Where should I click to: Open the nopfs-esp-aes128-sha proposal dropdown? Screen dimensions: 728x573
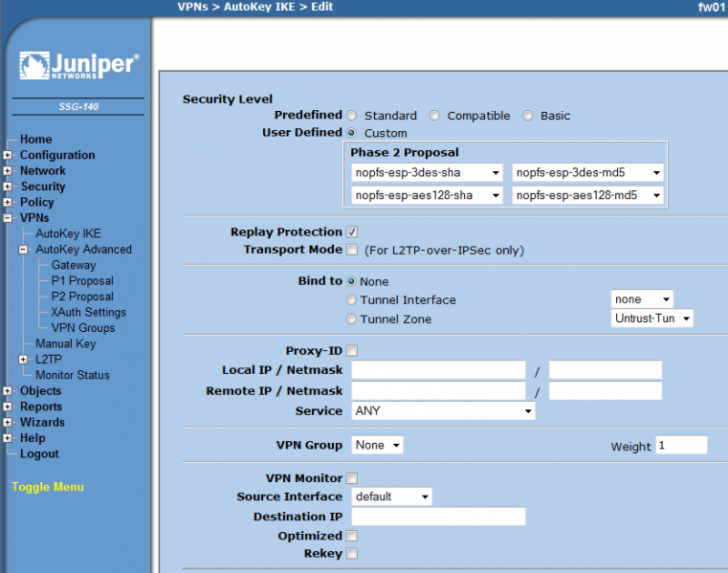pyautogui.click(x=427, y=195)
